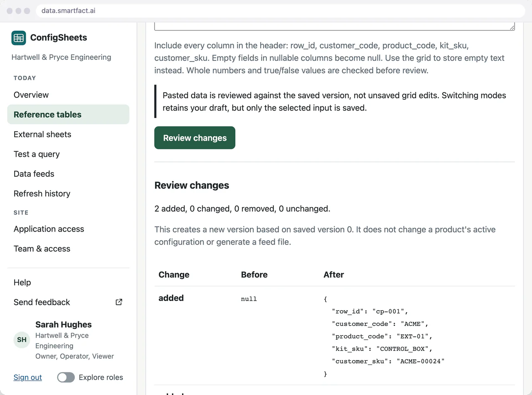Click the ConfigSheets logo icon
This screenshot has height=395, width=532.
point(19,38)
